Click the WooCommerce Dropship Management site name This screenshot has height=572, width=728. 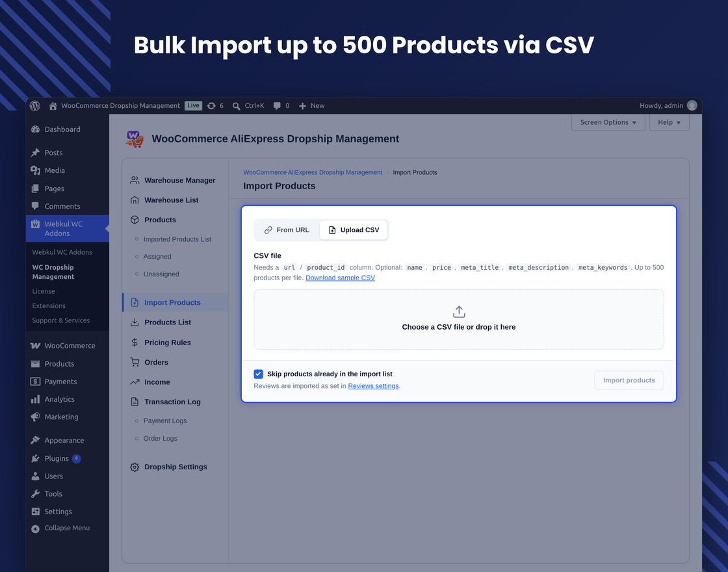[x=121, y=105]
